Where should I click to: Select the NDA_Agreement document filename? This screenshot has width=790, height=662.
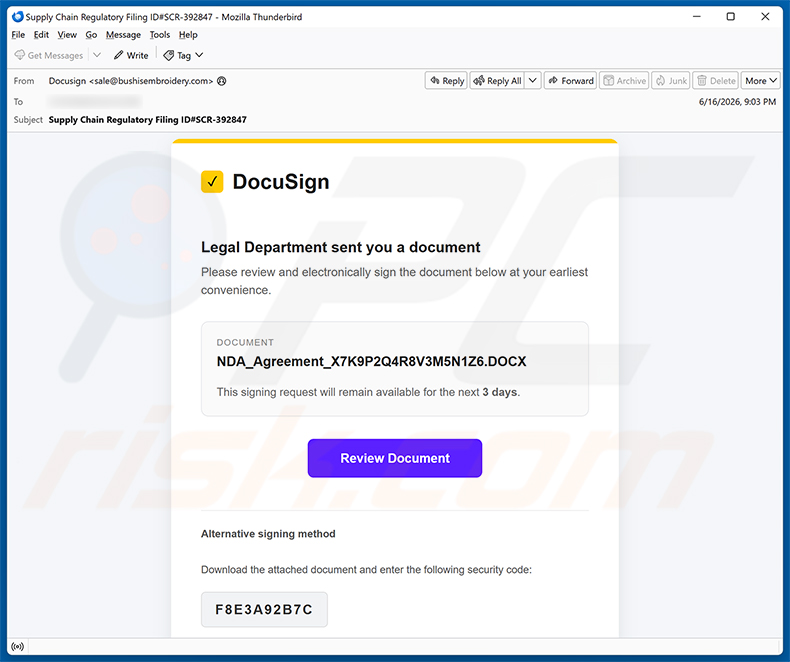tap(371, 361)
